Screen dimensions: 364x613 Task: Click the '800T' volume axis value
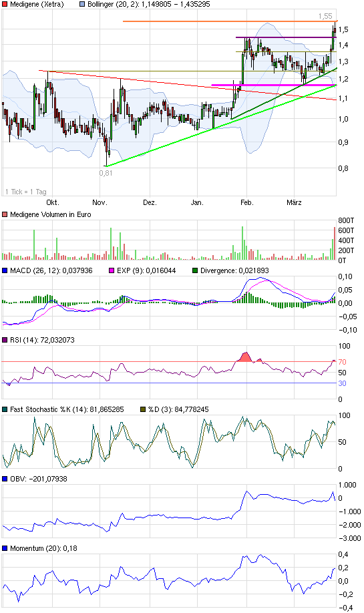click(x=347, y=220)
